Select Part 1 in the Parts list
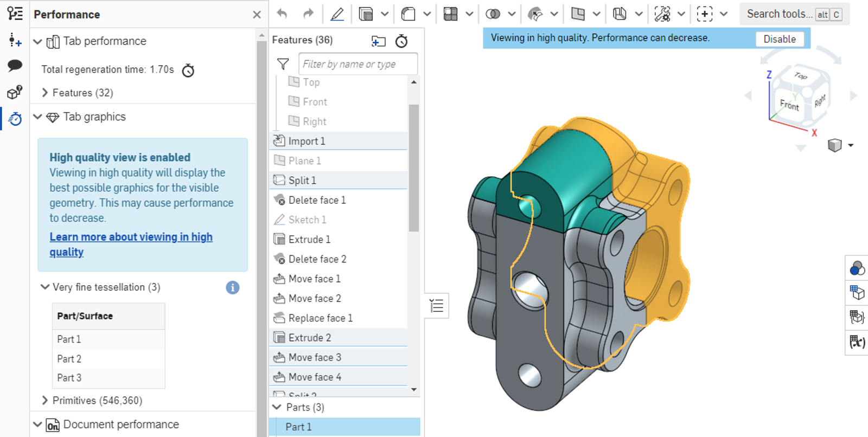868x437 pixels. tap(298, 427)
